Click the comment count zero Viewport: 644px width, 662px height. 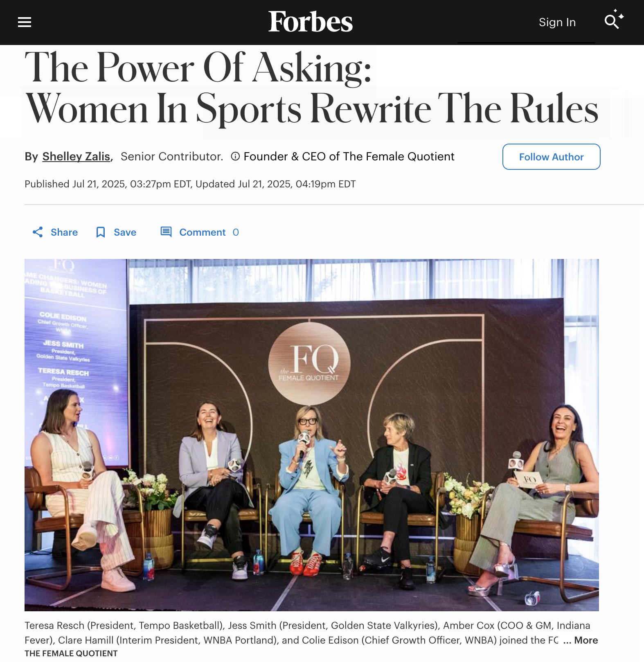pyautogui.click(x=236, y=232)
